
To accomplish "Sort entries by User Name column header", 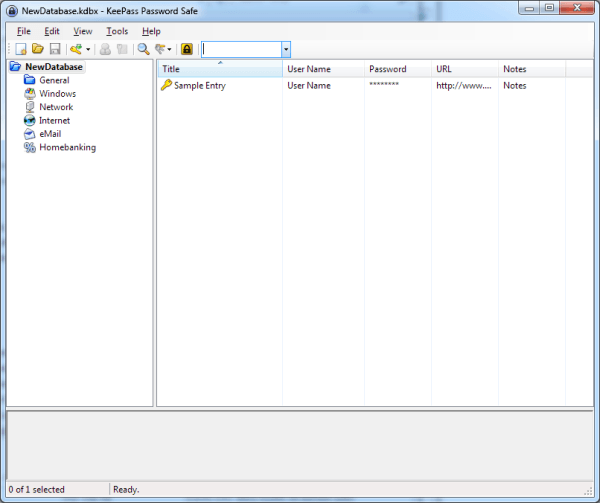I will point(323,69).
